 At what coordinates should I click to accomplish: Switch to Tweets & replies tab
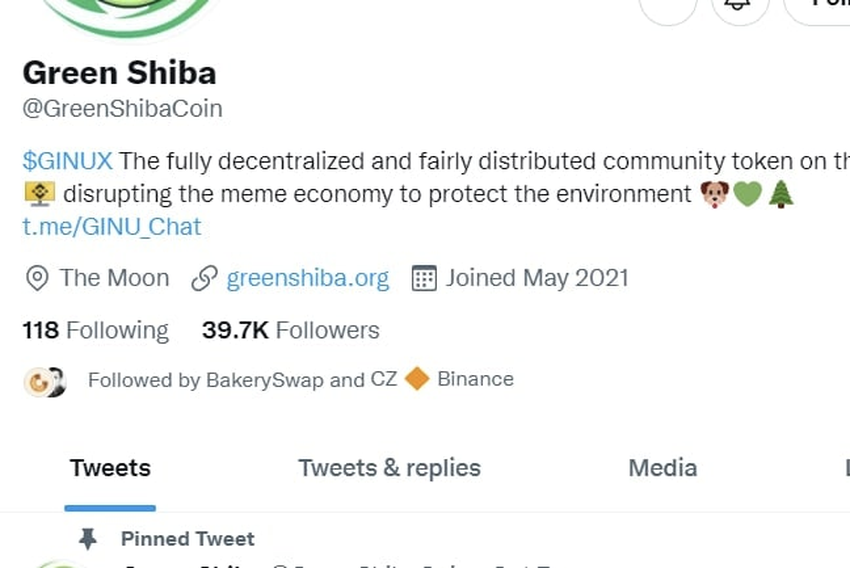coord(389,468)
